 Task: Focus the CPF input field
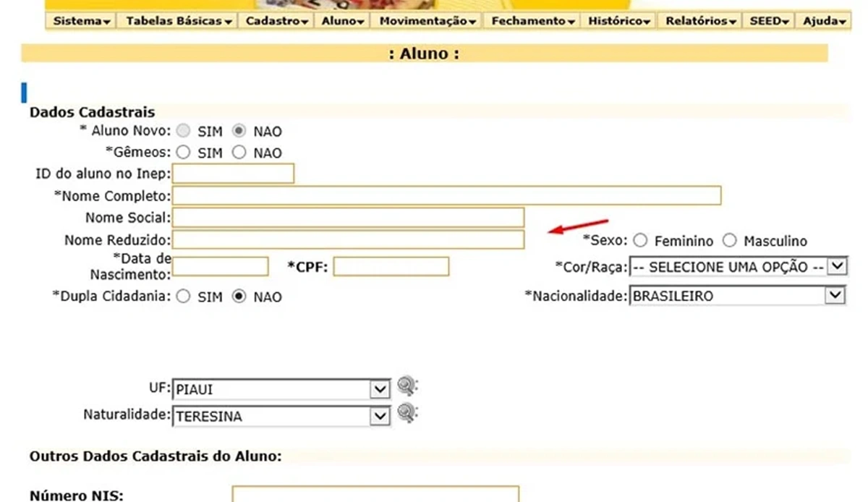[391, 266]
